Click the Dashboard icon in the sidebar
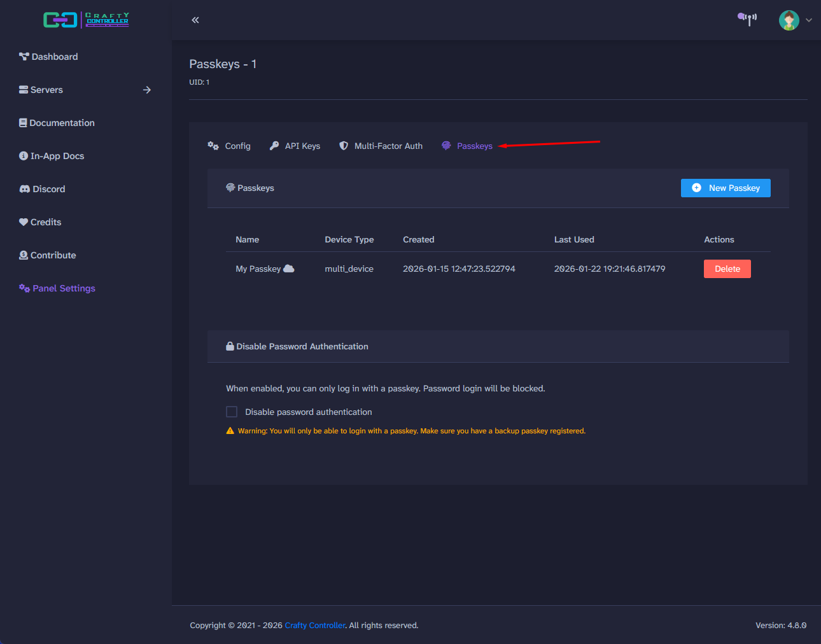 coord(24,56)
